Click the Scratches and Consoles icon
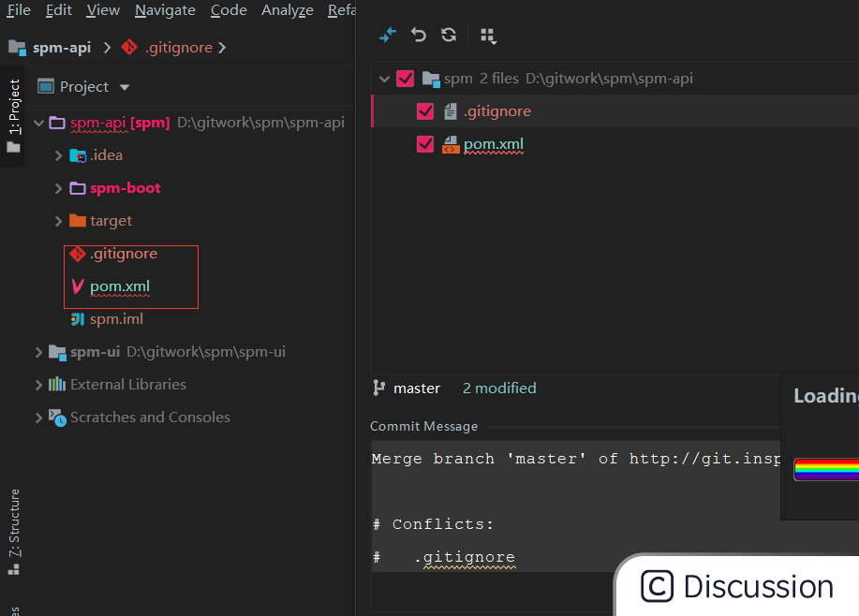 point(57,418)
